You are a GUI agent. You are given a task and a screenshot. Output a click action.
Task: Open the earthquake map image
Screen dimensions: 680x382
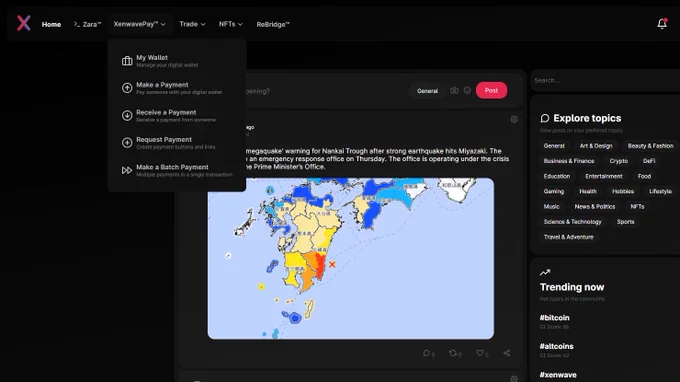point(350,258)
